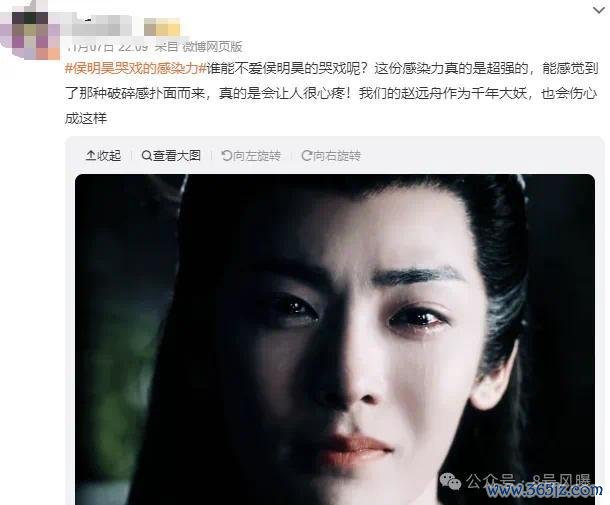Open the post timestamp link
Screen dimensions: 610x505
tap(107, 47)
